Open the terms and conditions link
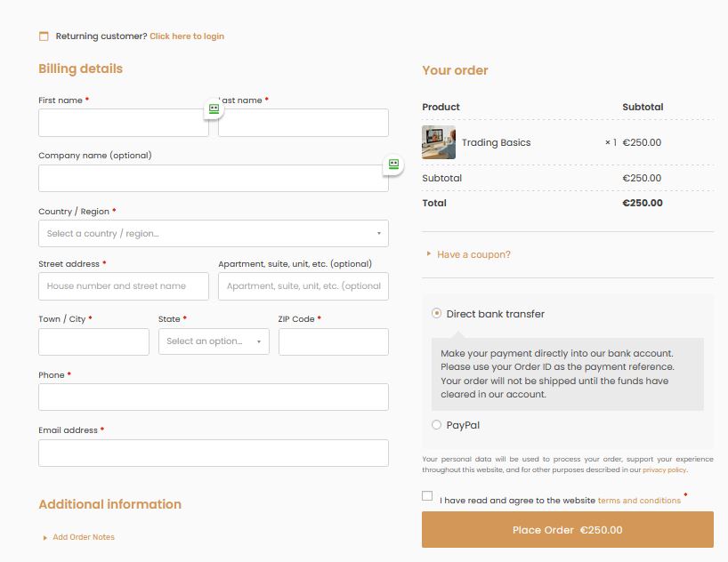 pyautogui.click(x=639, y=501)
